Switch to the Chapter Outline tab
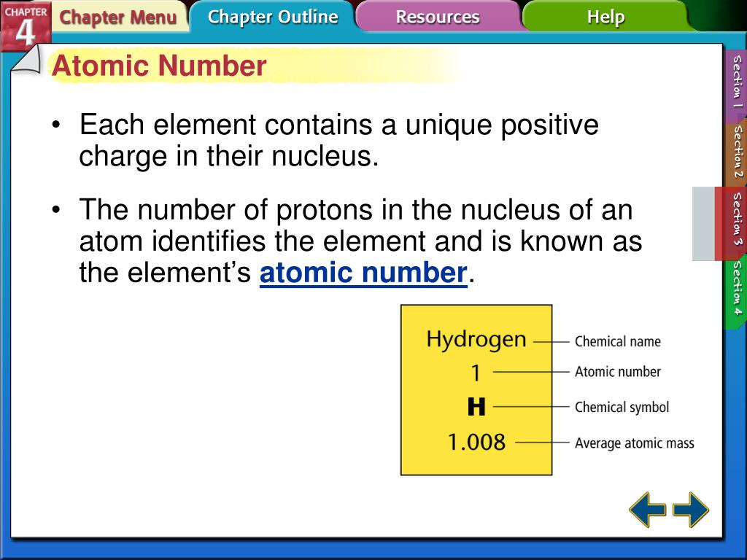 [273, 17]
